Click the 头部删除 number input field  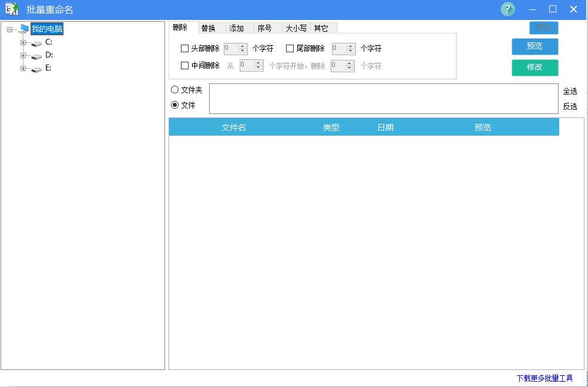coord(231,49)
